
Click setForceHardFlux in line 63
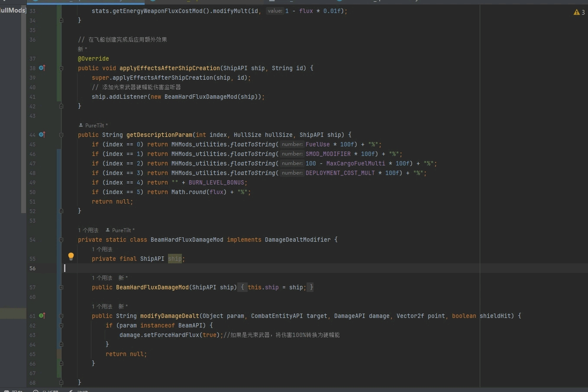[171, 335]
